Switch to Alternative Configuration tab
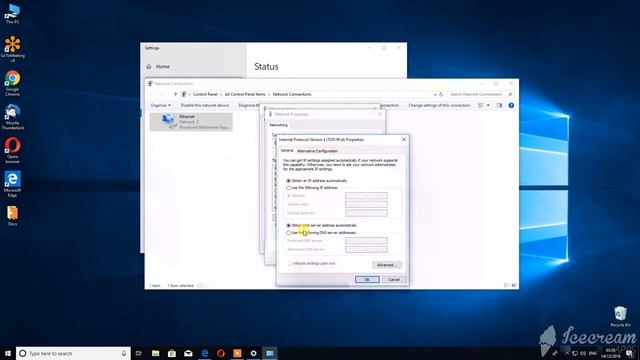The width and height of the screenshot is (640, 360). coord(317,151)
